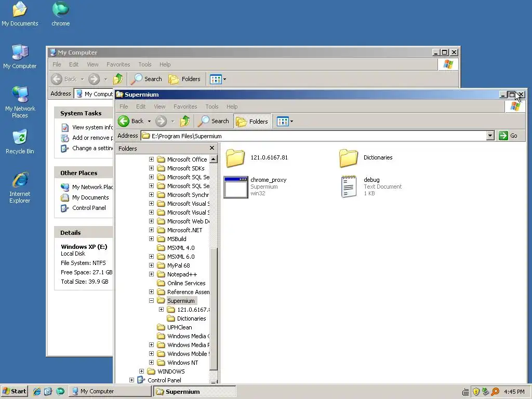Select Dictionaries in the folder tree
The width and height of the screenshot is (532, 399).
[x=191, y=318]
